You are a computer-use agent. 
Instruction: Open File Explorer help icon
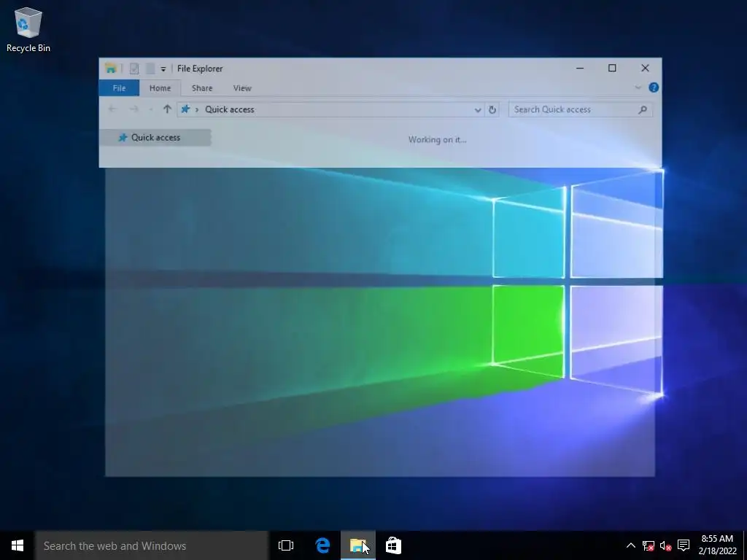click(x=654, y=87)
